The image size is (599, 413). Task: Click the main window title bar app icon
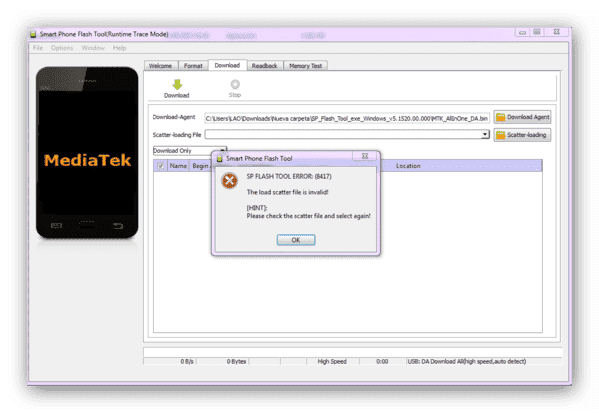pos(33,34)
